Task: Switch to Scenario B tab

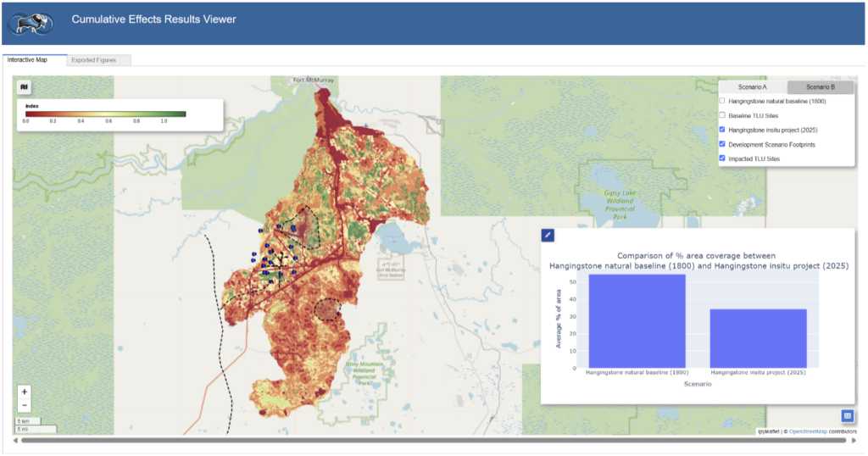Action: click(820, 87)
